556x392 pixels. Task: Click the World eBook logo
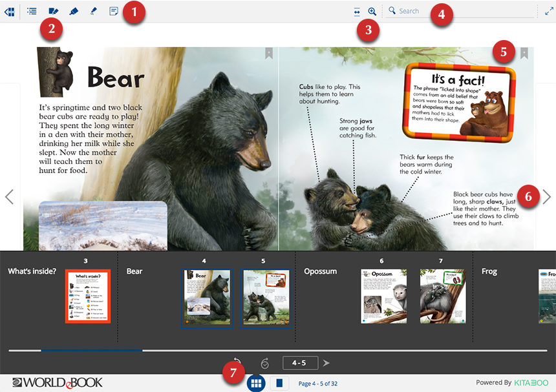[x=58, y=382]
